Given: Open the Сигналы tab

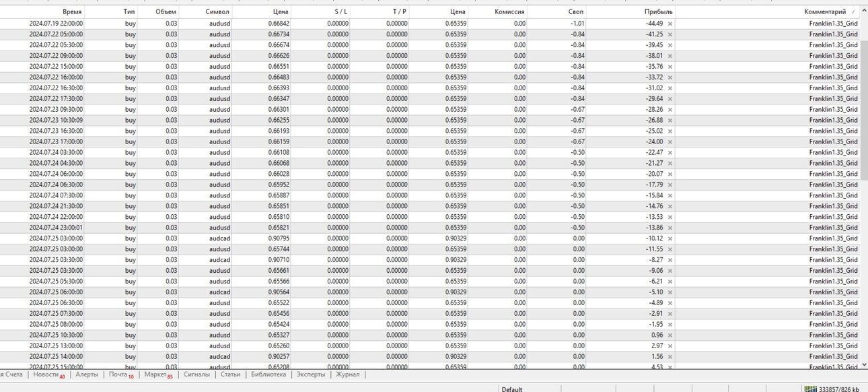Looking at the screenshot, I should pyautogui.click(x=196, y=374).
